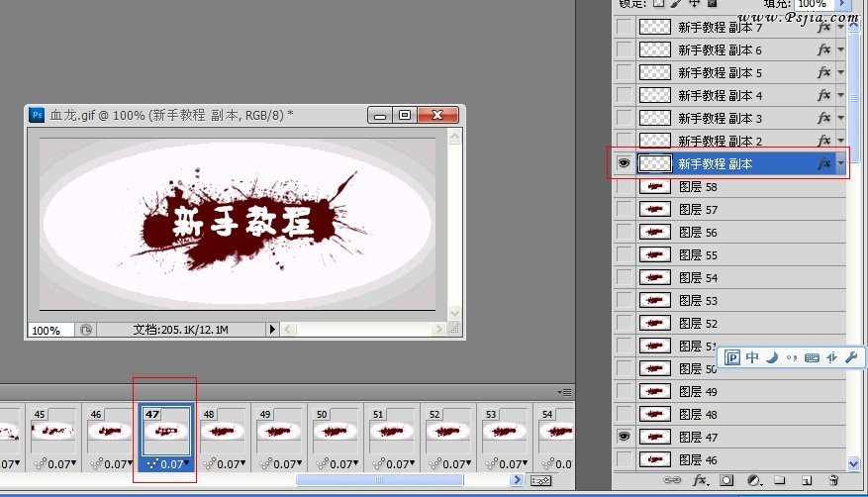Image resolution: width=868 pixels, height=497 pixels.
Task: Click the animation panel horizontal scrollbar thumb
Action: 379,480
